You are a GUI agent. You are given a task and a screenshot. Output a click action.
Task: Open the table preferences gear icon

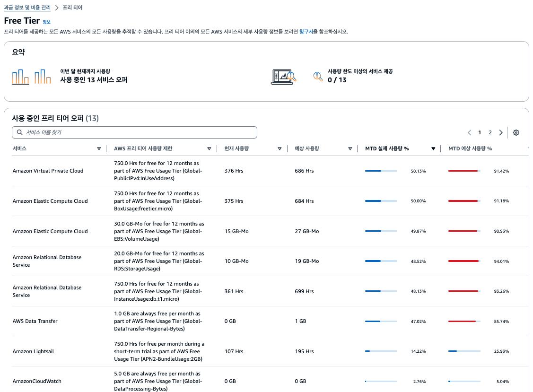(516, 132)
